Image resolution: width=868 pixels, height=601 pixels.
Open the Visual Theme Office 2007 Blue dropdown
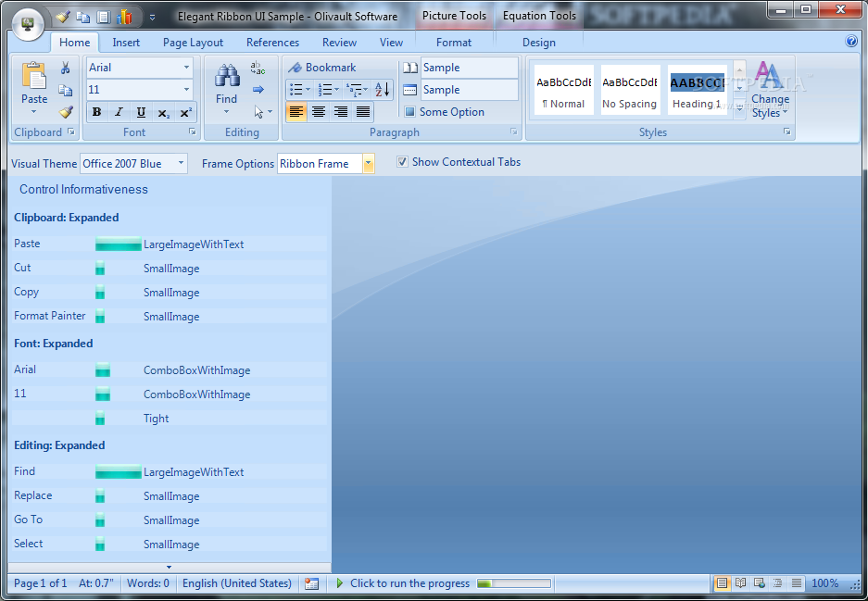(181, 163)
